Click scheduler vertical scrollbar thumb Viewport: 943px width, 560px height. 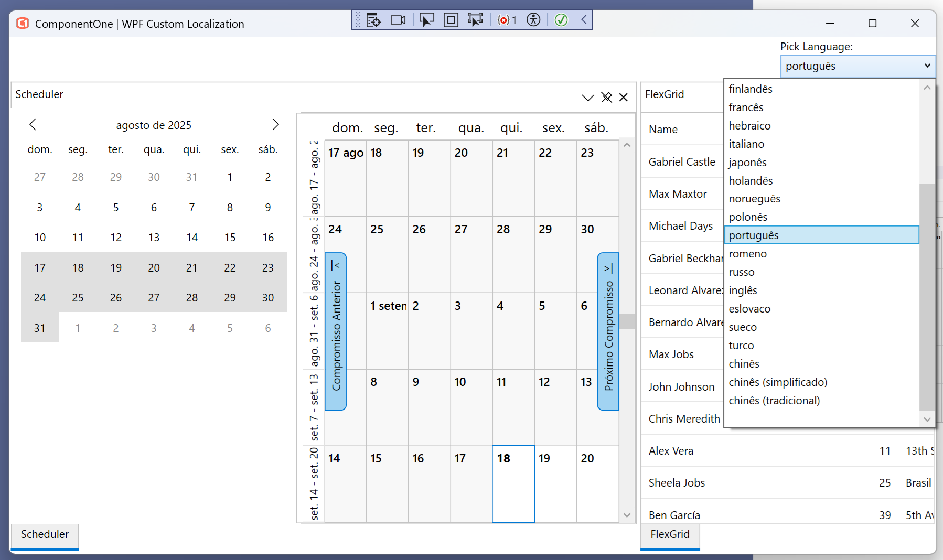tap(627, 321)
